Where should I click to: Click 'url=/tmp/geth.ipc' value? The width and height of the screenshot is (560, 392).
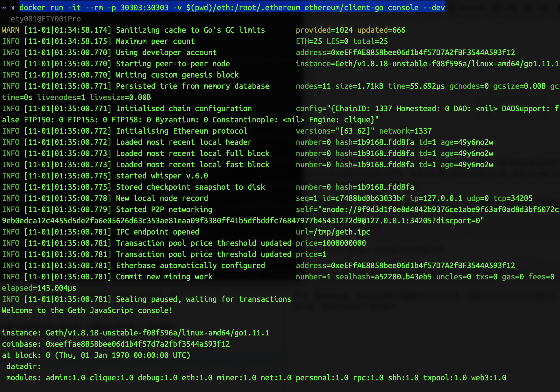click(333, 232)
